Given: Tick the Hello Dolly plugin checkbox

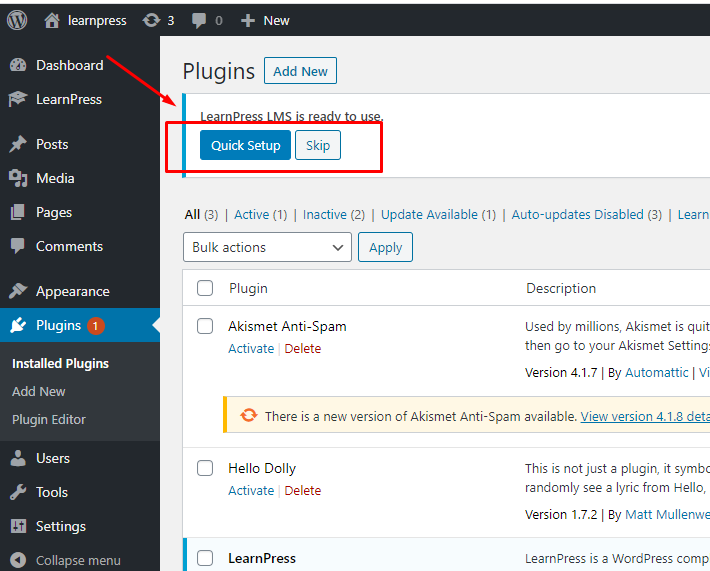Looking at the screenshot, I should 205,468.
